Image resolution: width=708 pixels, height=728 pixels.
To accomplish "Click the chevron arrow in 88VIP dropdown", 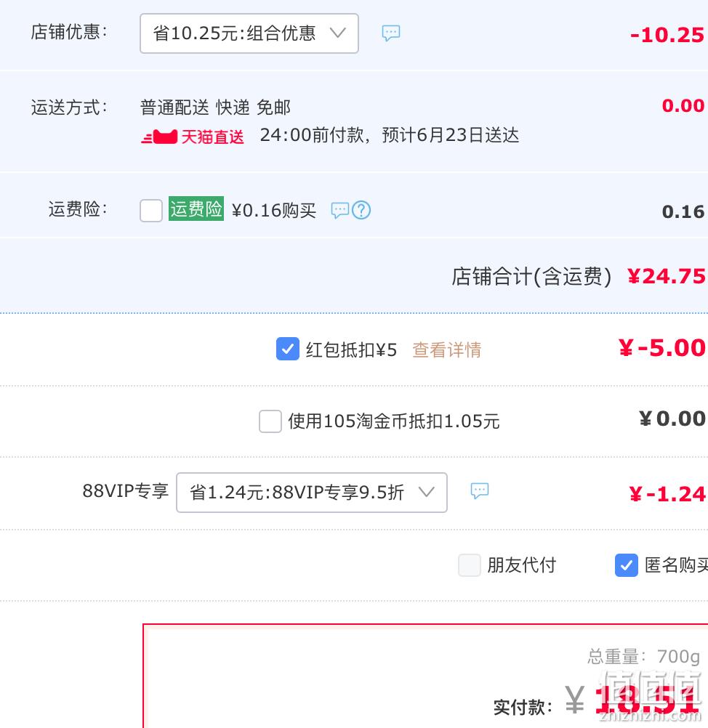I will 427,492.
